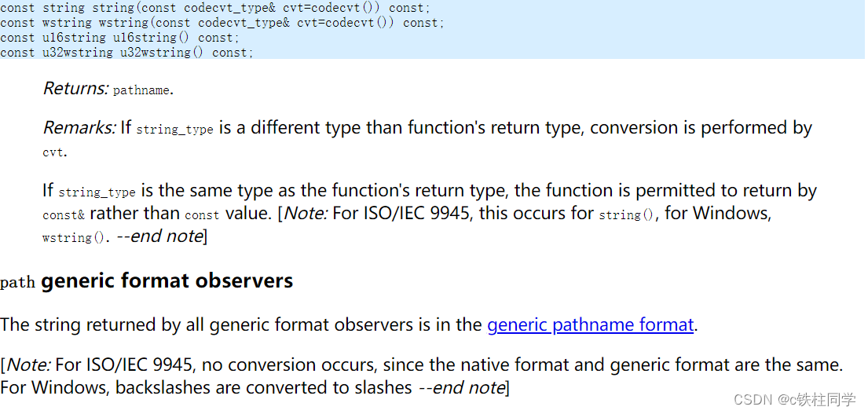This screenshot has width=868, height=414.
Task: Click "string_type" in the "same type" paragraph
Action: coord(97,192)
